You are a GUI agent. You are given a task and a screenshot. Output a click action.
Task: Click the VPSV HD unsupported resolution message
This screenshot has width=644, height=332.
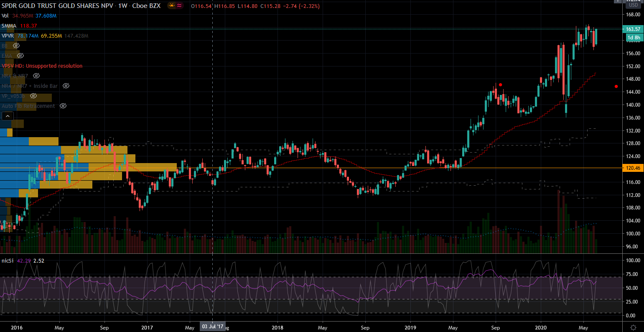[42, 66]
